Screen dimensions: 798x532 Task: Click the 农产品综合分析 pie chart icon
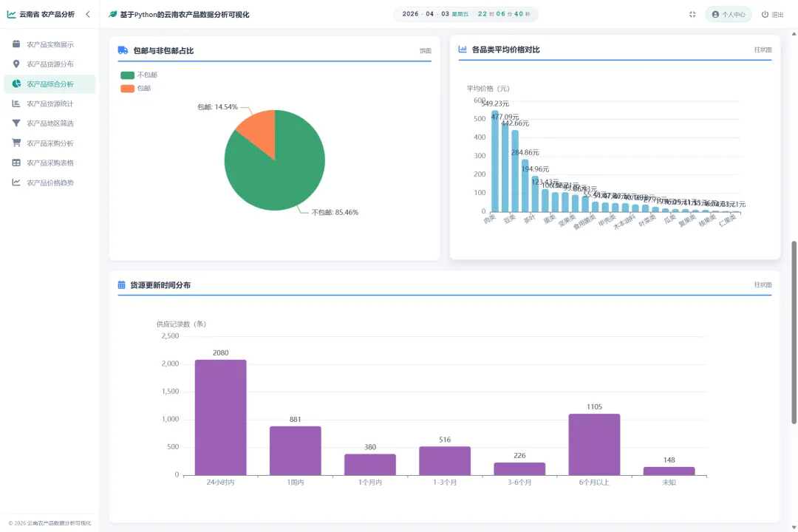16,83
